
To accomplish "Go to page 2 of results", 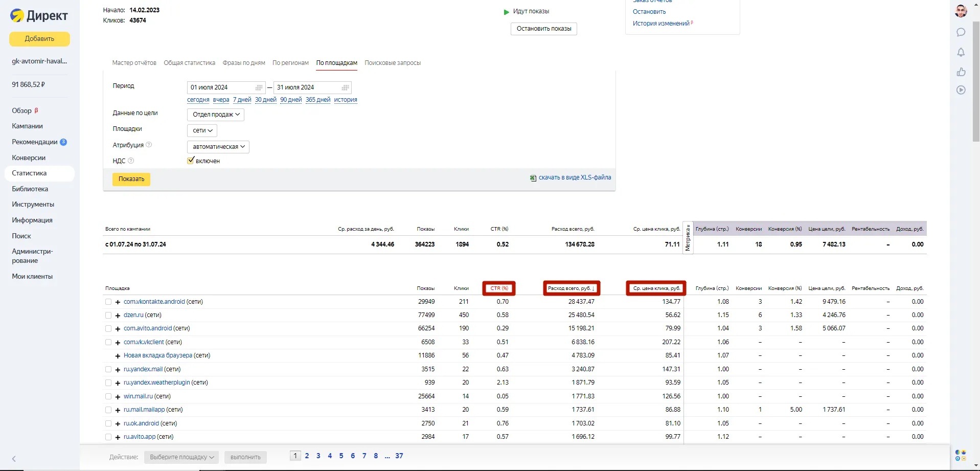I will coord(307,456).
